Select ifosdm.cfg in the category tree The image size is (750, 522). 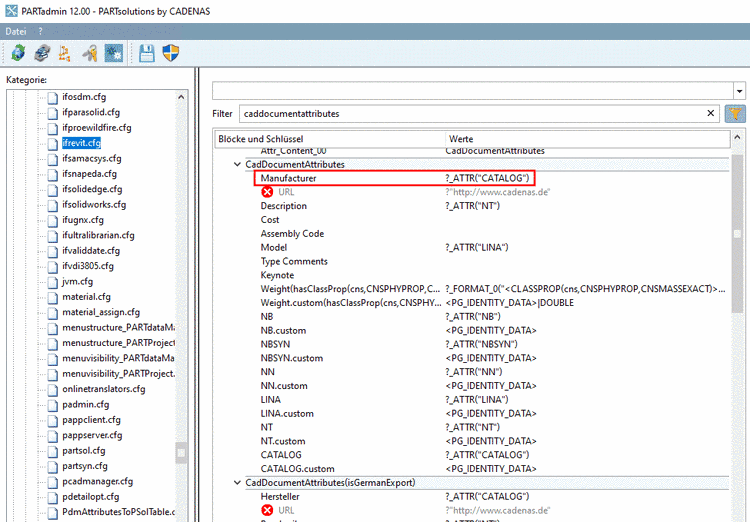(84, 97)
